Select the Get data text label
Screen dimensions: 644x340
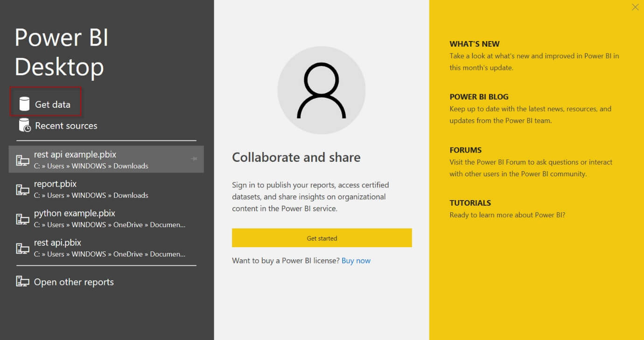53,104
